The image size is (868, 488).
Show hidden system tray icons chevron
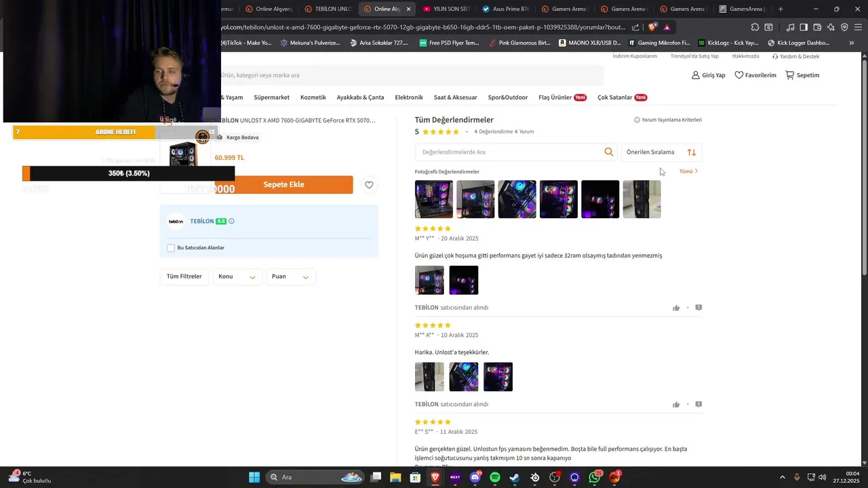782,477
